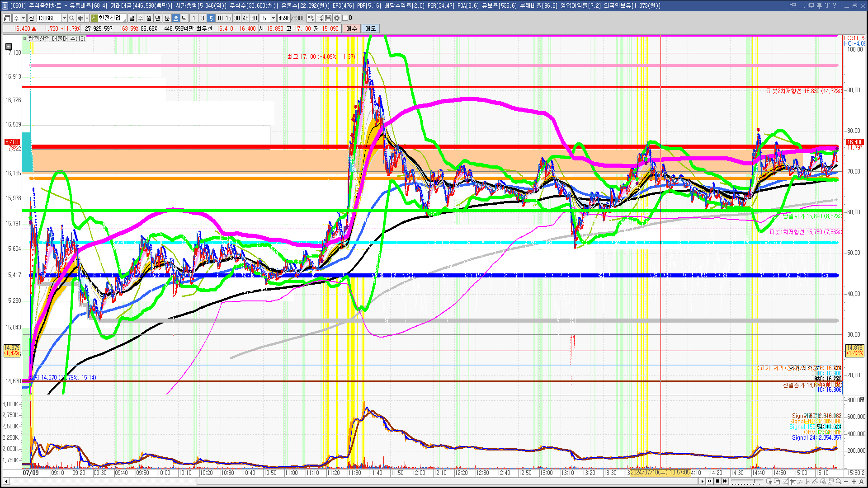This screenshot has height=488, width=868.
Task: Toggle the D checkbox in toolbar
Action: coord(345,18)
